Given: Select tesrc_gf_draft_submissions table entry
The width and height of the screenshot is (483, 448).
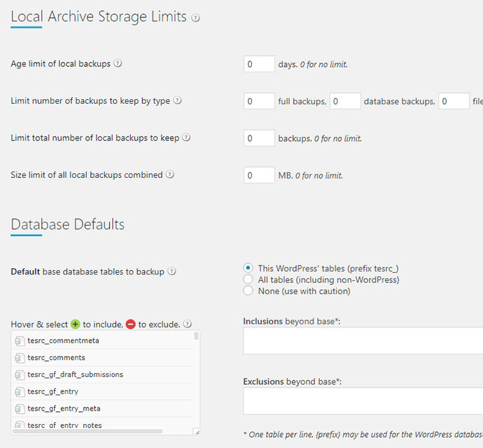Looking at the screenshot, I should (75, 375).
